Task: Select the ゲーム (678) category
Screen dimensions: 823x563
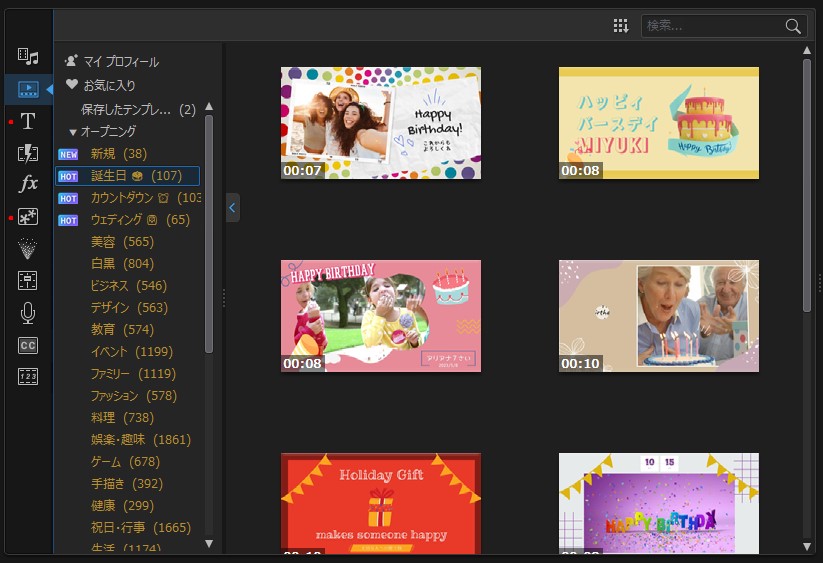Action: tap(125, 462)
